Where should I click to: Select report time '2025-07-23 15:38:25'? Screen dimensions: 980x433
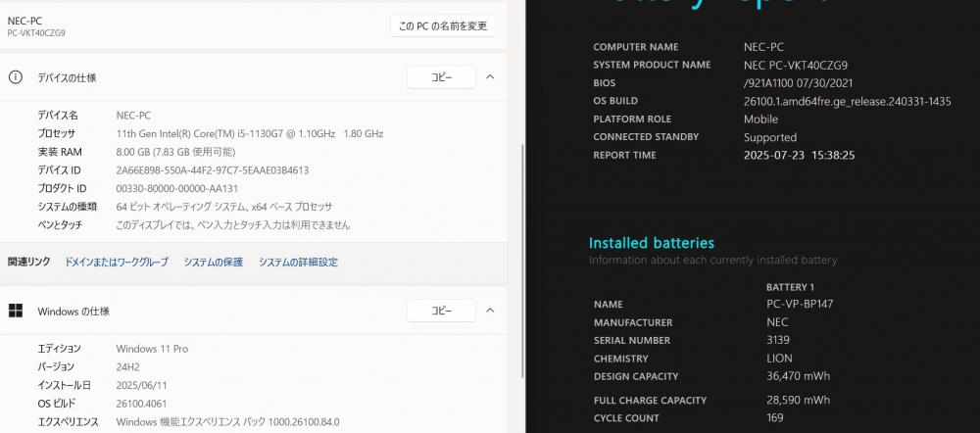(799, 155)
